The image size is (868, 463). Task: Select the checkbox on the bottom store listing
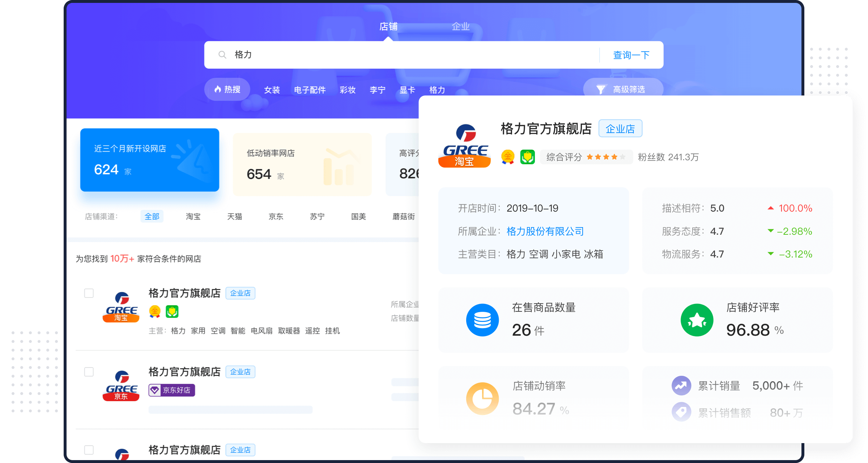click(x=89, y=450)
